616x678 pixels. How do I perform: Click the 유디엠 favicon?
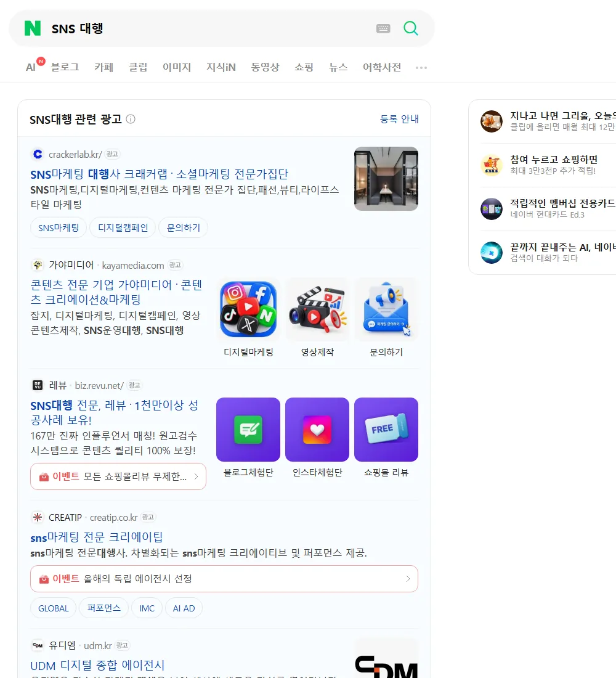pyautogui.click(x=38, y=645)
